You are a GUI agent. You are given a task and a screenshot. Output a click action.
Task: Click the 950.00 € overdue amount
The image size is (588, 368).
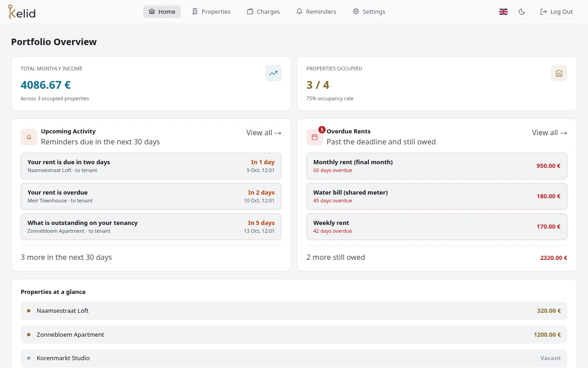coord(548,166)
